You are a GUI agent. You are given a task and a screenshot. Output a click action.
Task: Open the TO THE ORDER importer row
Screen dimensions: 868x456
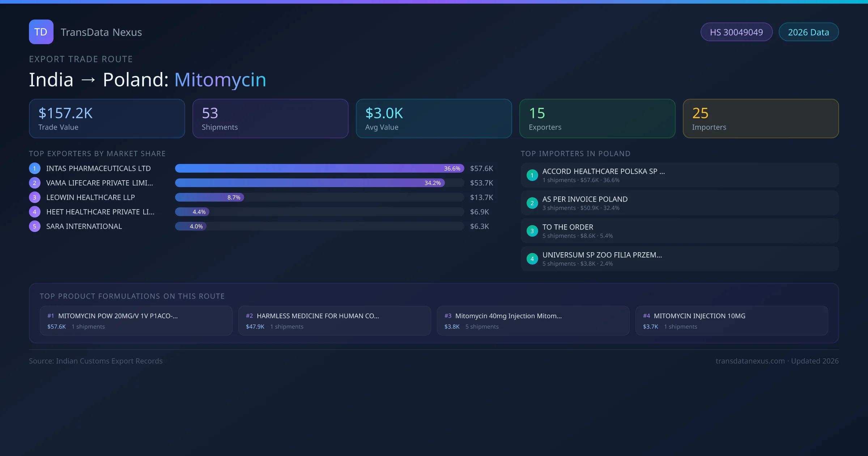[x=679, y=231]
